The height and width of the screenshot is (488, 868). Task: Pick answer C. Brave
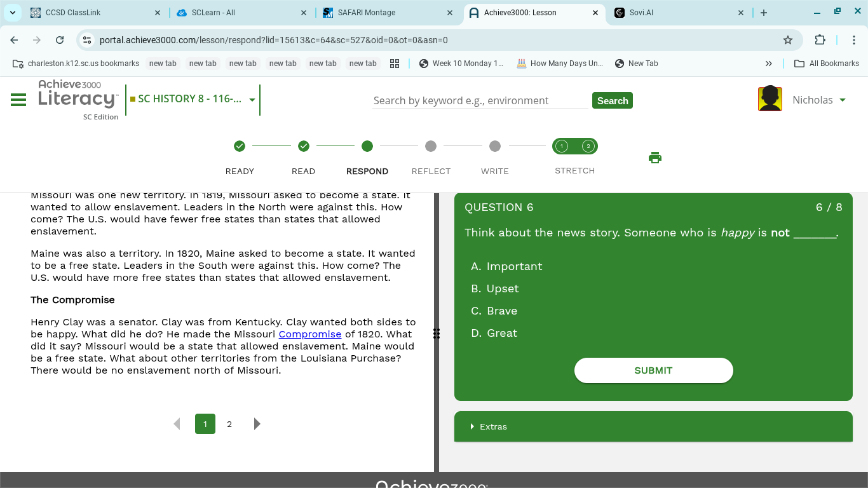[x=494, y=311]
